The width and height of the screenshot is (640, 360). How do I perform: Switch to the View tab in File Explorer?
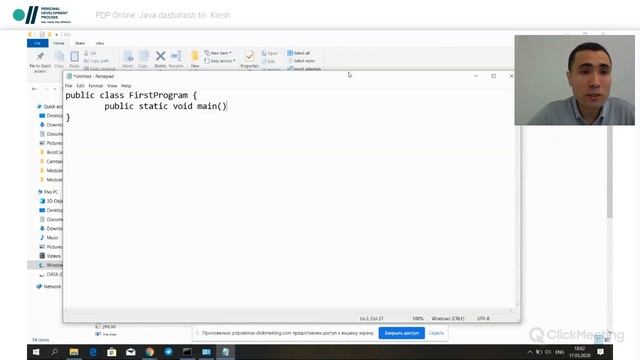tap(100, 43)
